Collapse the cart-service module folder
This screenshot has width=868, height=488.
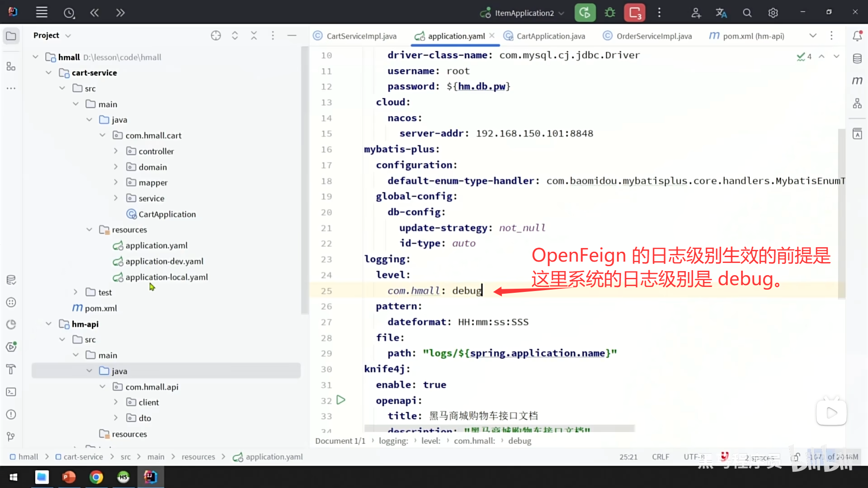(49, 73)
